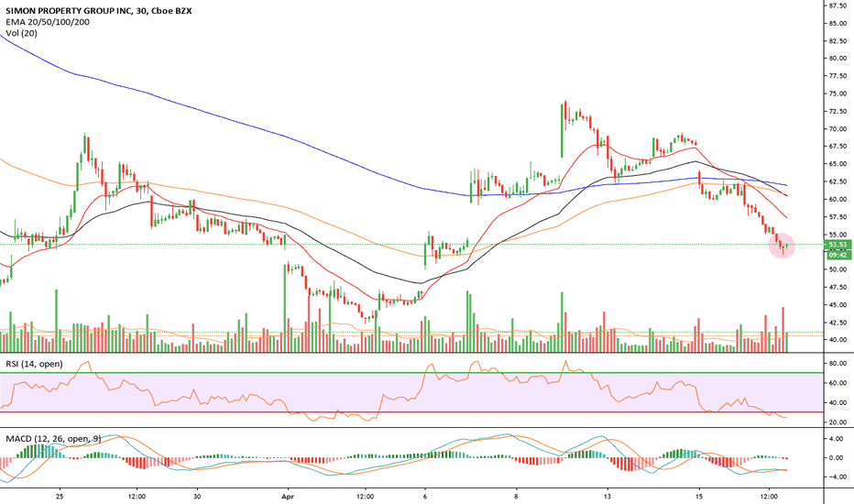Click the 75.00 price axis label
Image resolution: width=854 pixels, height=504 pixels.
pyautogui.click(x=838, y=93)
